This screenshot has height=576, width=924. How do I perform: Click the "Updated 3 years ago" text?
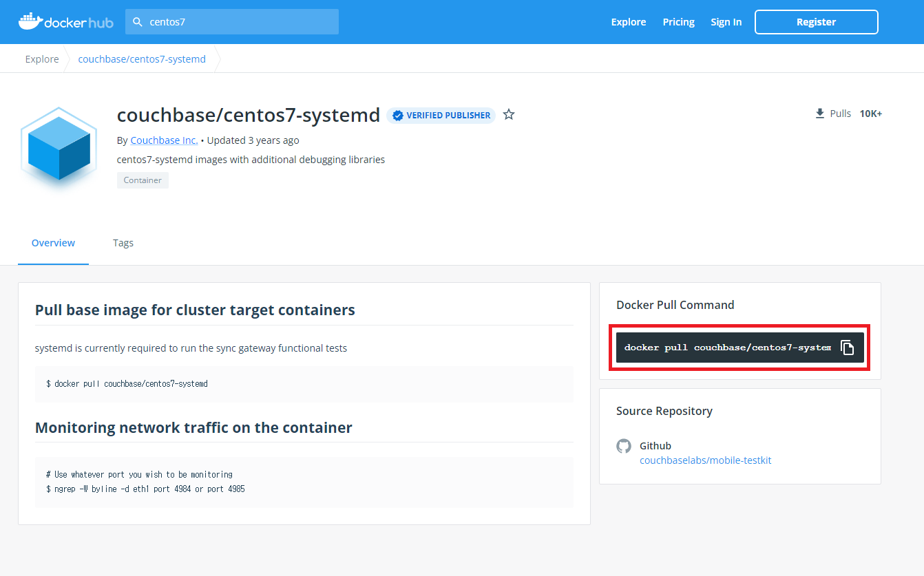pyautogui.click(x=253, y=140)
